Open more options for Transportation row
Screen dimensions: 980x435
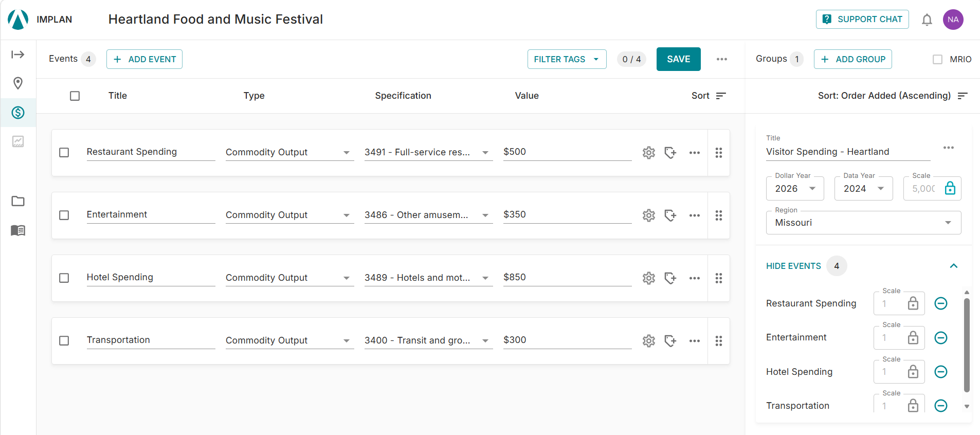click(695, 341)
